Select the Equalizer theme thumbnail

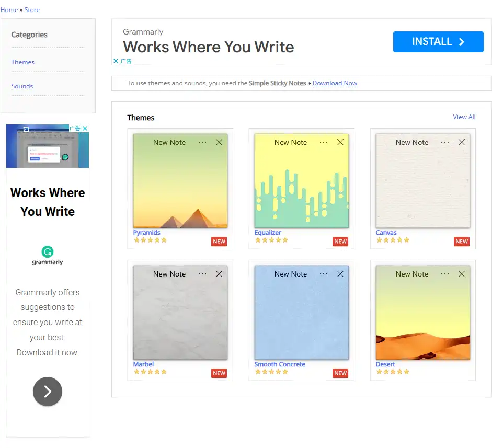[301, 181]
